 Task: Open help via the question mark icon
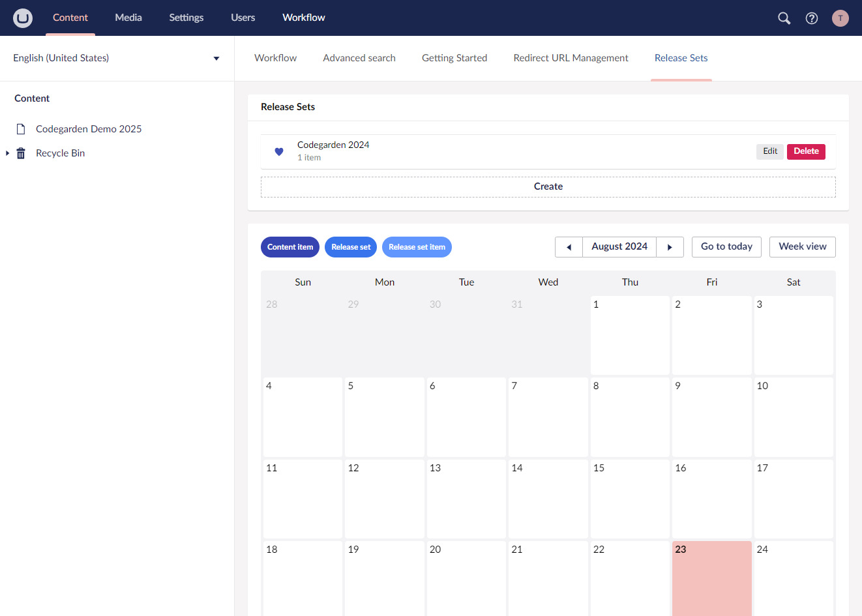click(812, 18)
